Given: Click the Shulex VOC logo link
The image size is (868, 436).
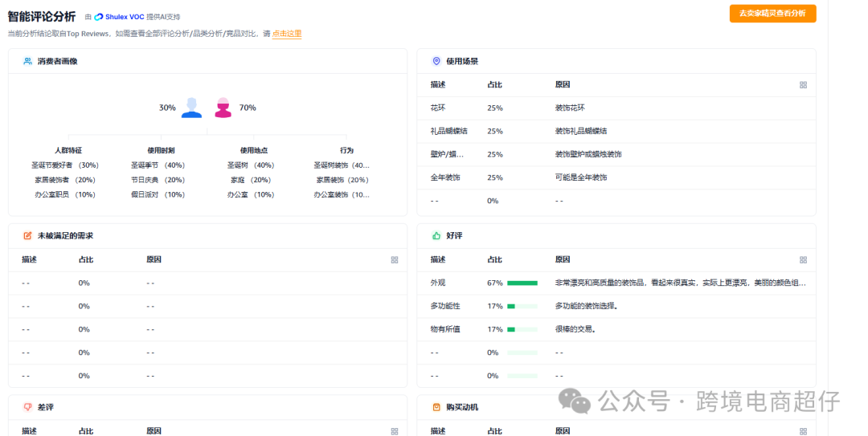Looking at the screenshot, I should click(119, 17).
